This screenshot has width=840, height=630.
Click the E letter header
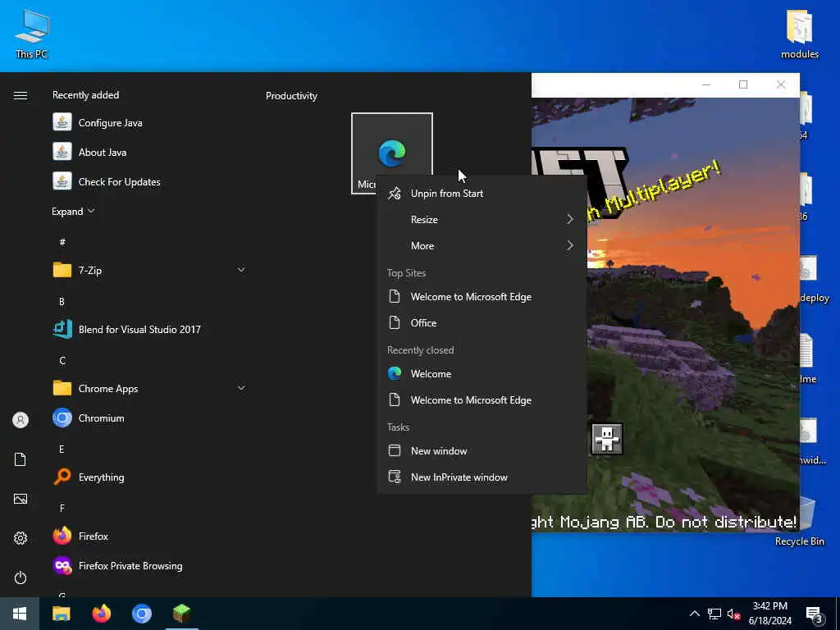(62, 449)
